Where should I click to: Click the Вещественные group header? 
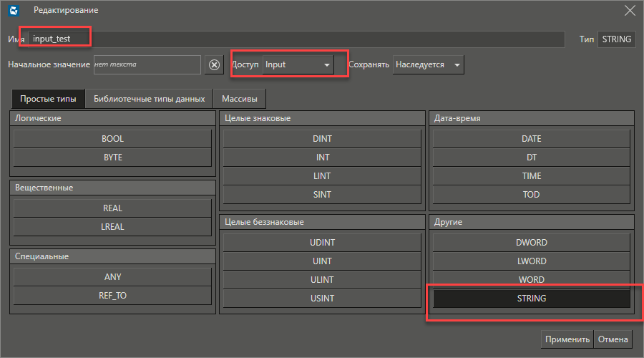(112, 188)
